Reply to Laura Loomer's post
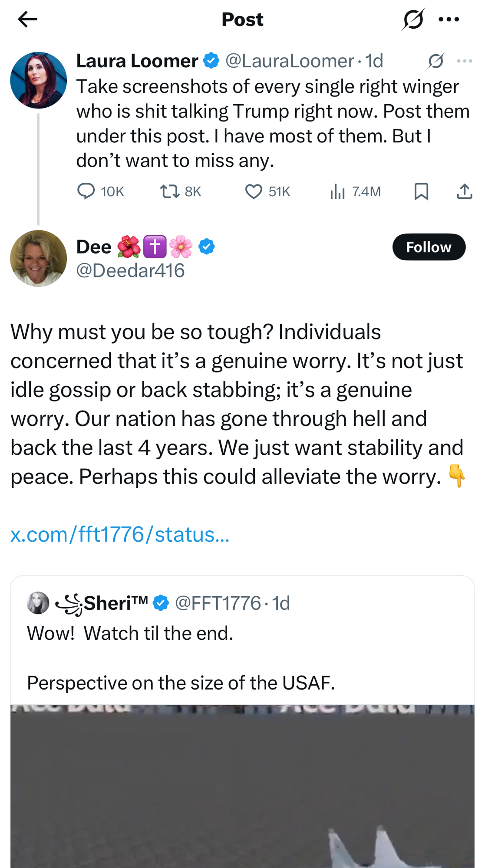 click(x=86, y=191)
